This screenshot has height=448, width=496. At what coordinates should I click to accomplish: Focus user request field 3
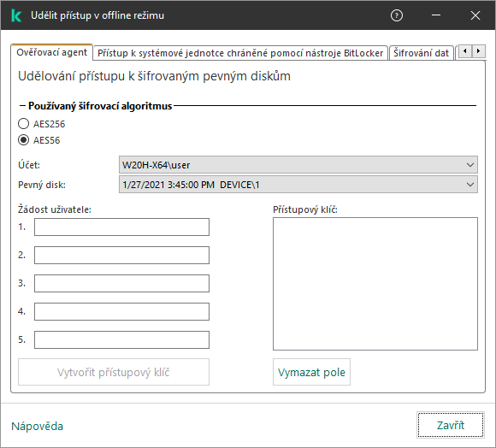tap(121, 283)
